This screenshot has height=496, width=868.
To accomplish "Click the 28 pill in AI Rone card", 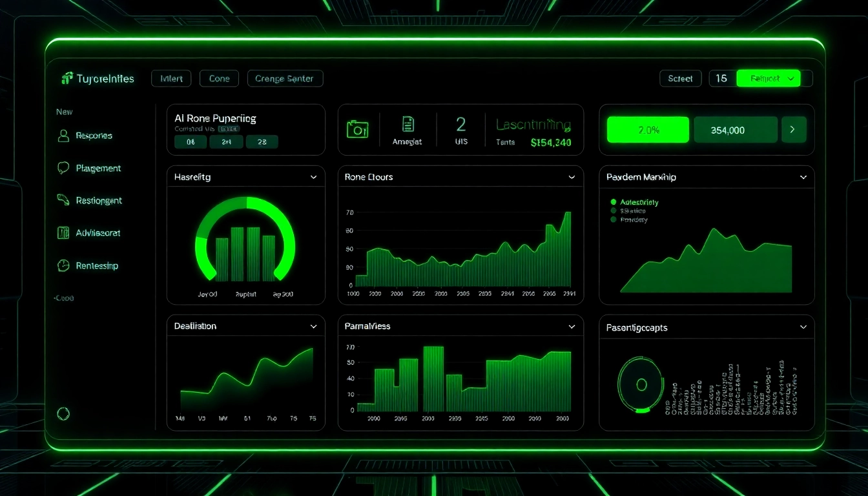I will tap(262, 142).
